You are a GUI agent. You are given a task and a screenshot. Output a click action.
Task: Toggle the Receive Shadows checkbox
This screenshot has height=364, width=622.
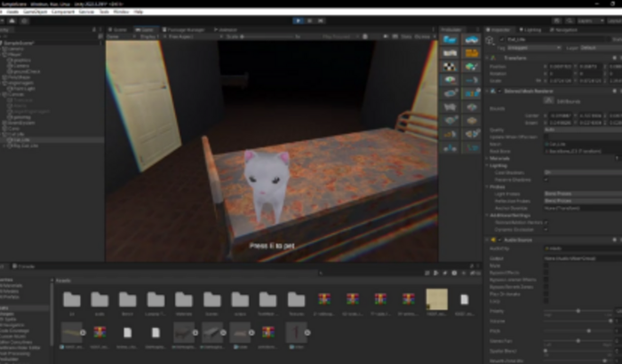(547, 178)
